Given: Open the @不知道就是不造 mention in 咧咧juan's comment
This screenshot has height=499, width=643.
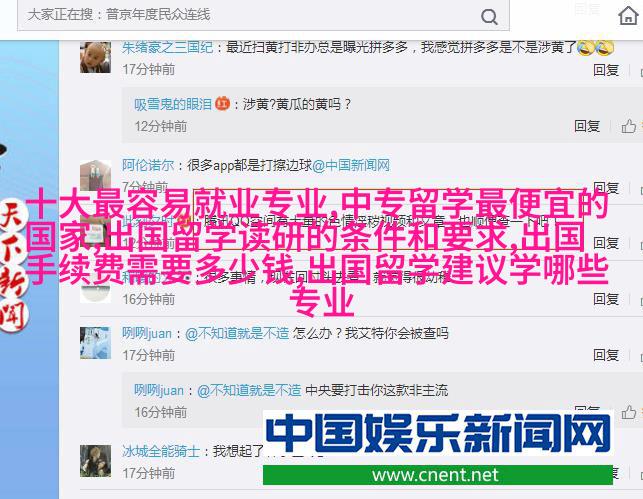Looking at the screenshot, I should (x=237, y=333).
